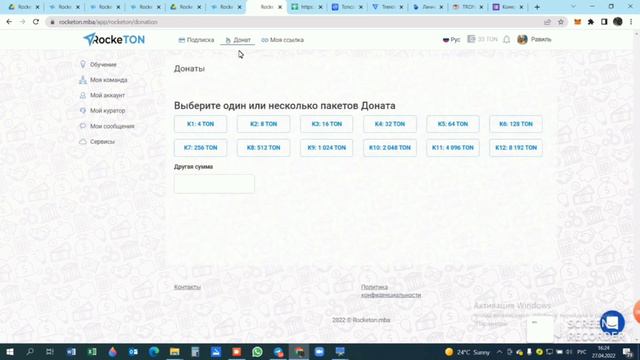Viewport: 640px width, 360px height.
Task: Open site info via the lock icon
Action: coord(52,22)
